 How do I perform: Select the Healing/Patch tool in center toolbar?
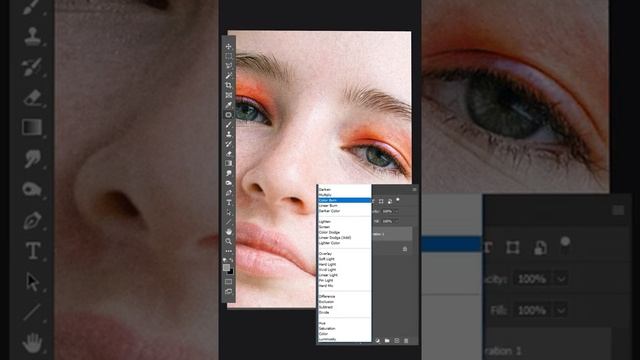point(229,115)
